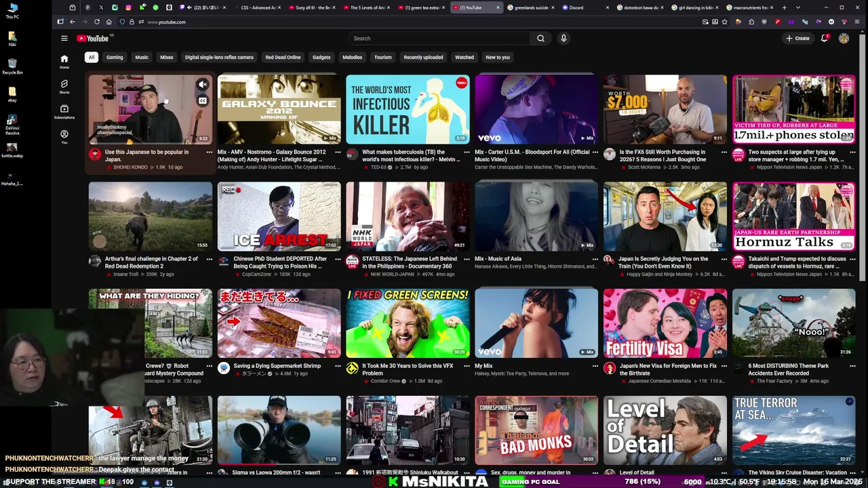Click browser back arrow
This screenshot has width=868, height=488.
73,22
